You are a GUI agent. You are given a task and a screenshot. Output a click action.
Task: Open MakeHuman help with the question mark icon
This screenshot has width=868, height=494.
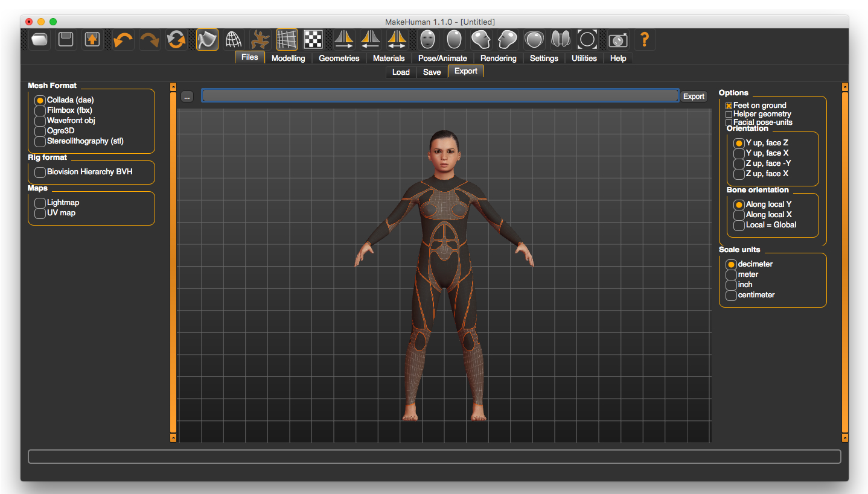[x=644, y=39]
